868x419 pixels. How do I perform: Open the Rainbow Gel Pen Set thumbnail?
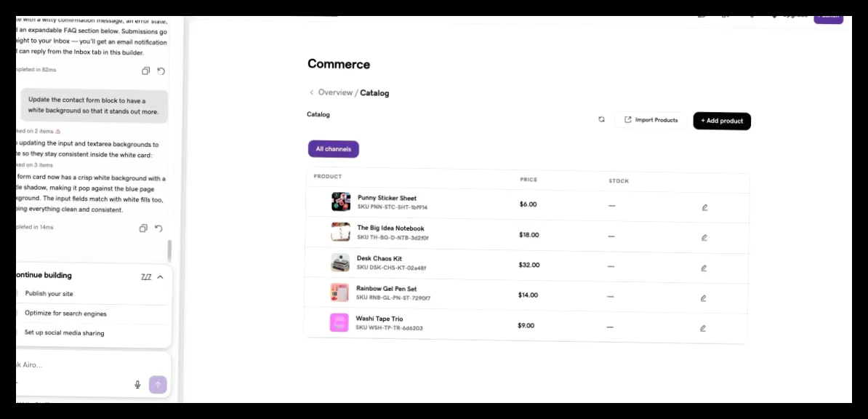click(x=340, y=292)
